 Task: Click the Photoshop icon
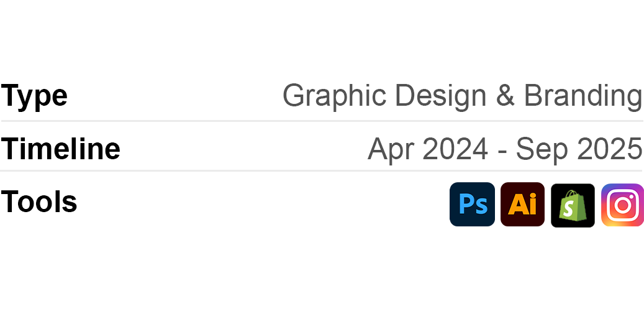point(472,205)
